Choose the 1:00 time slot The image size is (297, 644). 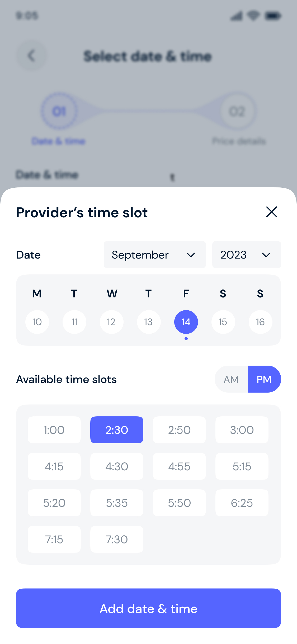tap(54, 430)
